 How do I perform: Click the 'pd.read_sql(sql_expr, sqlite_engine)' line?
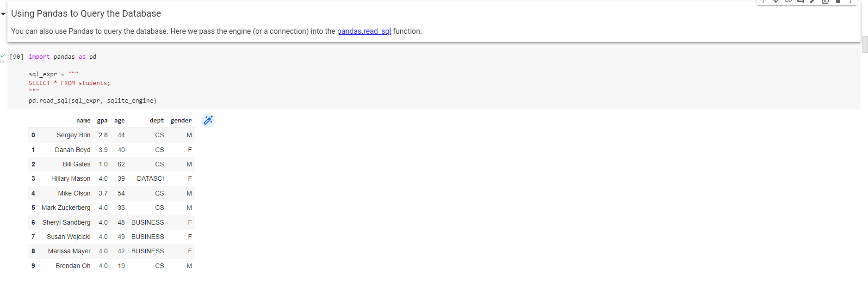93,101
